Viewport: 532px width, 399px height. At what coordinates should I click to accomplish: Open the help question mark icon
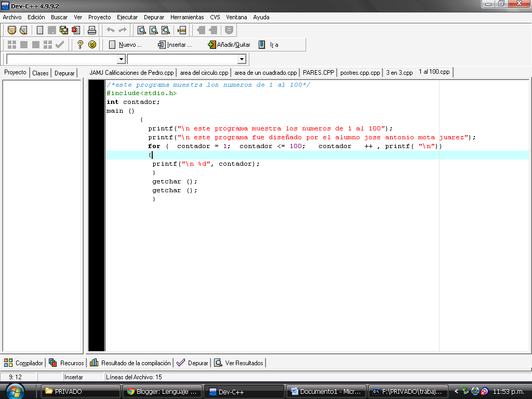tap(79, 45)
